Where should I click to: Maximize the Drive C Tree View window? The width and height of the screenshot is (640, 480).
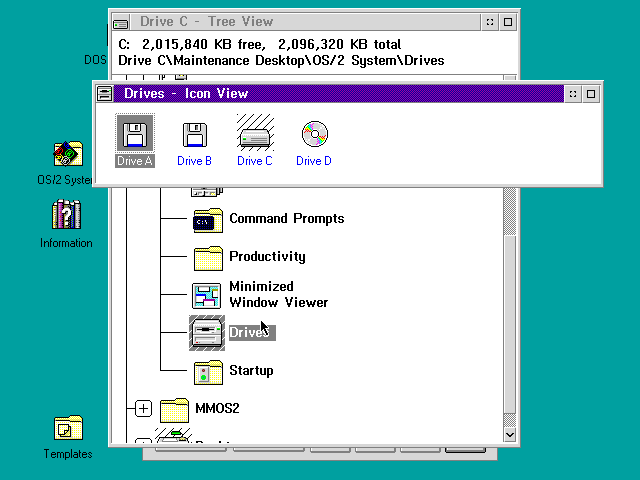pos(508,22)
